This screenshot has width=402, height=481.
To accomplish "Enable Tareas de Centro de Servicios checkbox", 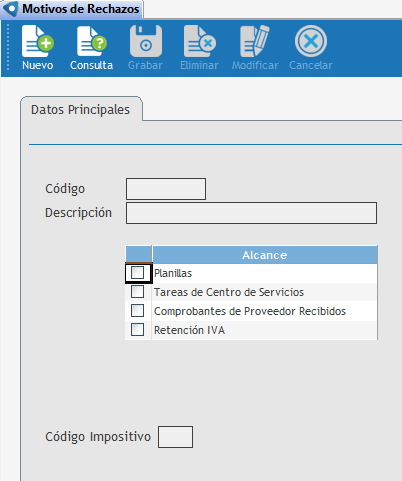I will (137, 292).
